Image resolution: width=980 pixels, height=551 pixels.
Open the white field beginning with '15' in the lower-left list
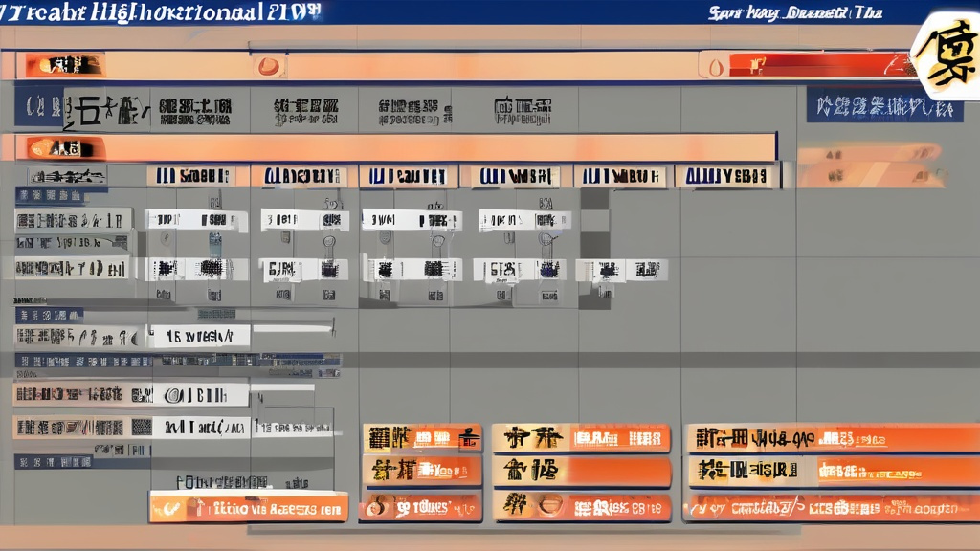click(197, 336)
